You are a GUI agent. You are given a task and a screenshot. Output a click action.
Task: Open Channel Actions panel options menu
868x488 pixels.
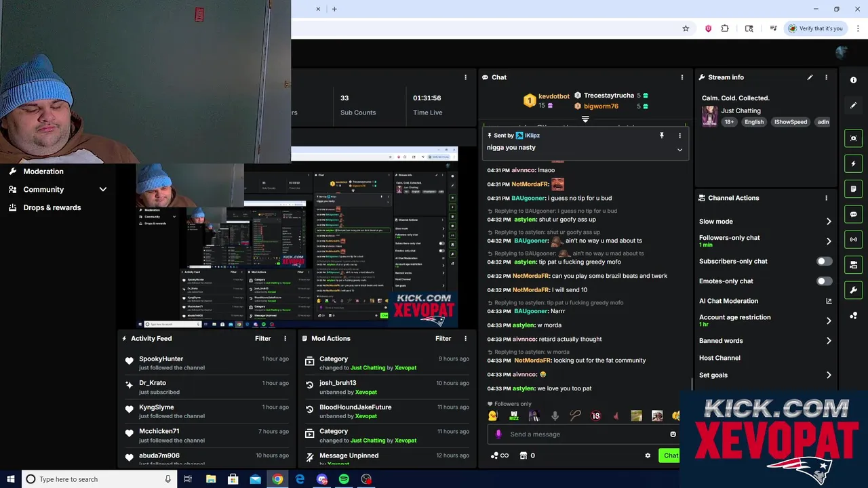[826, 198]
